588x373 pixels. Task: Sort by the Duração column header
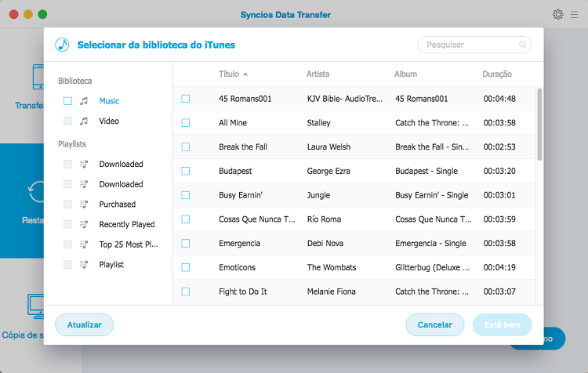497,74
